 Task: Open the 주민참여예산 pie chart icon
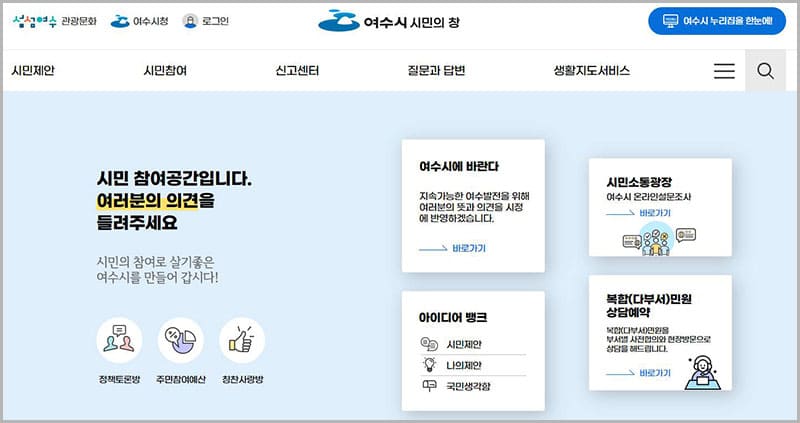click(x=180, y=340)
